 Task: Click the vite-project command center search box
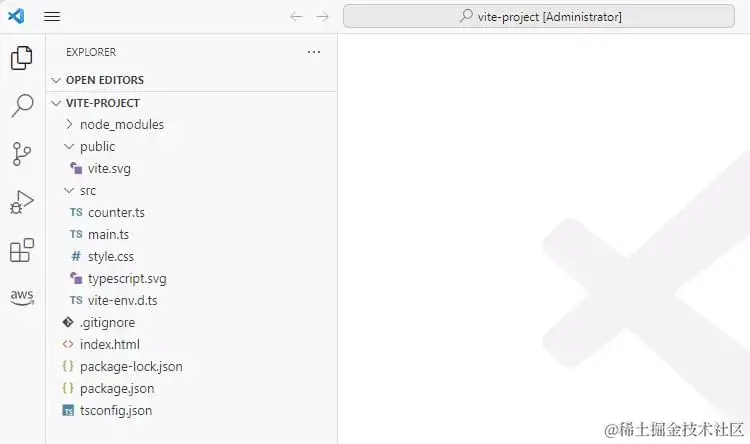click(539, 16)
